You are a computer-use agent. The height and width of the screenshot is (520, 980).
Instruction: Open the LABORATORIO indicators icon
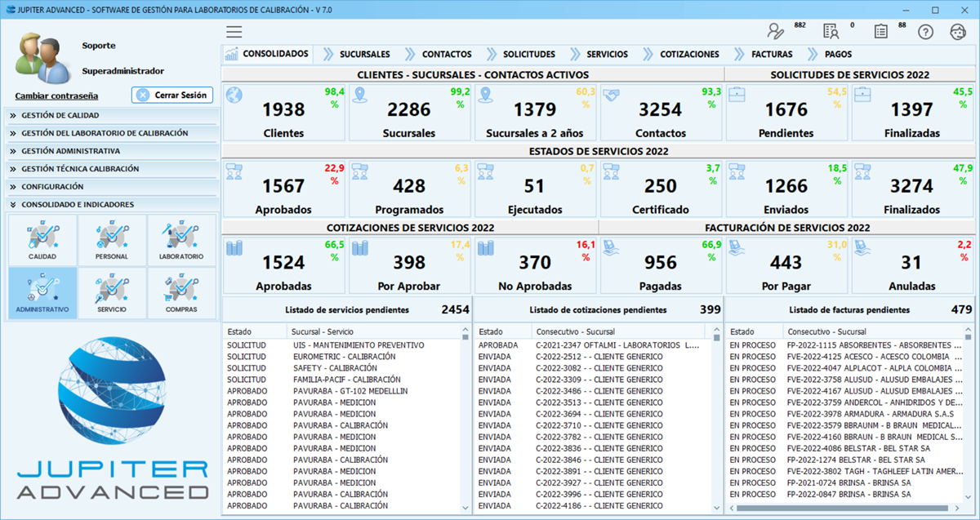point(181,238)
